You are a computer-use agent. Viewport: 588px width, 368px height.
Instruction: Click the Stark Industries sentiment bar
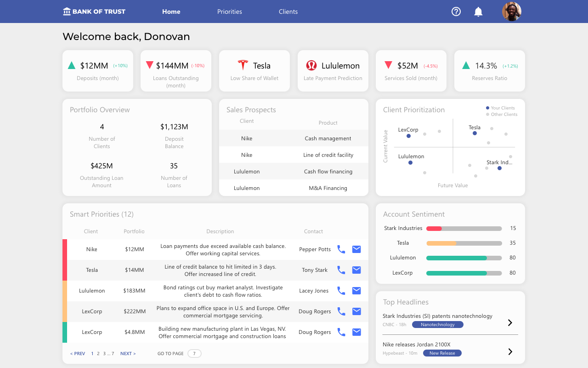click(x=464, y=229)
